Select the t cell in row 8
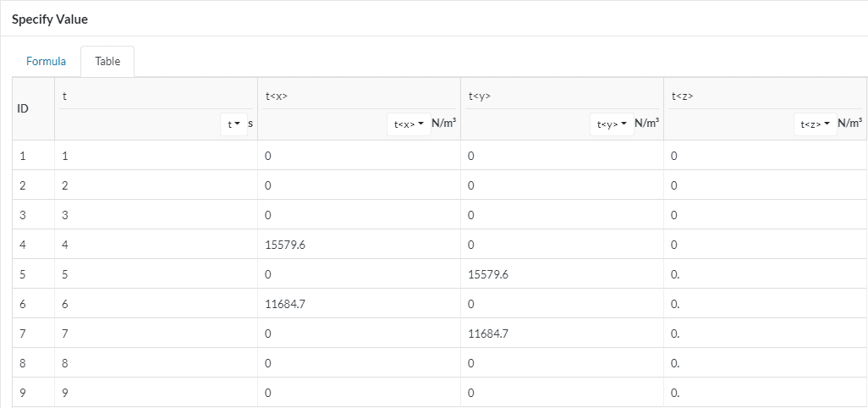Screen dimensions: 868x408 pyautogui.click(x=157, y=363)
